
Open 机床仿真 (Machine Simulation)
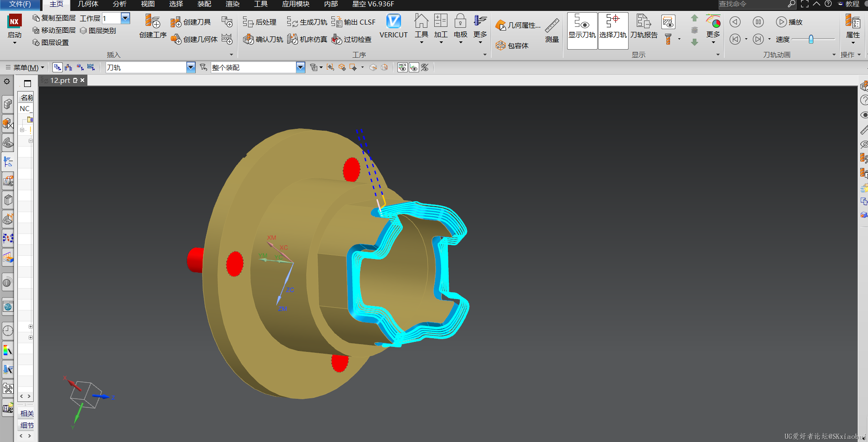tap(307, 39)
